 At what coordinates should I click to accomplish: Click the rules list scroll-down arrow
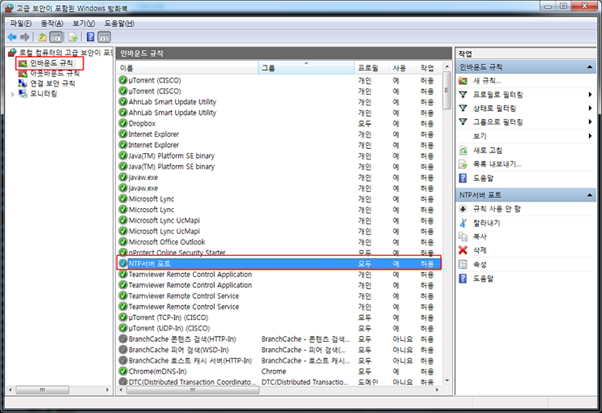coord(447,380)
